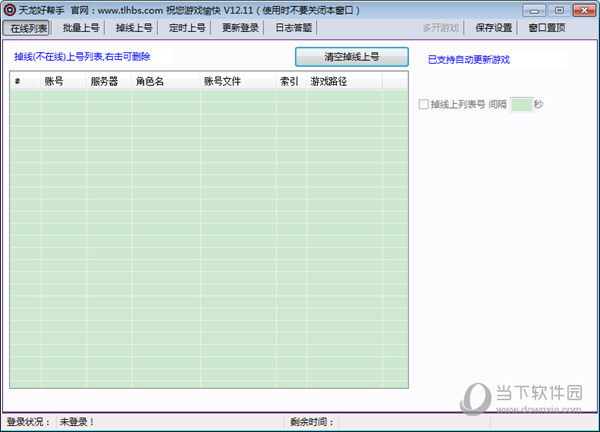Switch to the 日志答题 tab

pyautogui.click(x=293, y=28)
